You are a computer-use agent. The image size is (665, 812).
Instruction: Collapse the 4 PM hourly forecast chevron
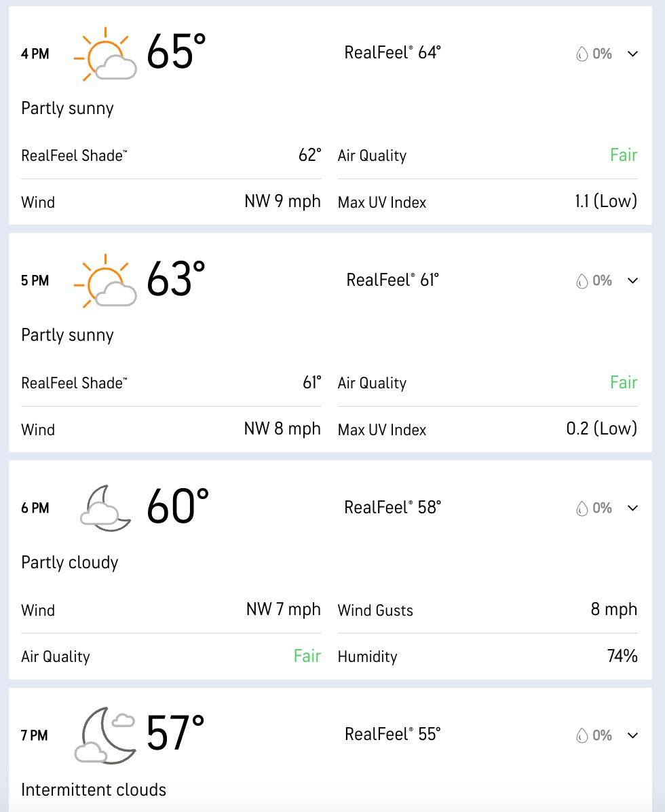[x=633, y=54]
